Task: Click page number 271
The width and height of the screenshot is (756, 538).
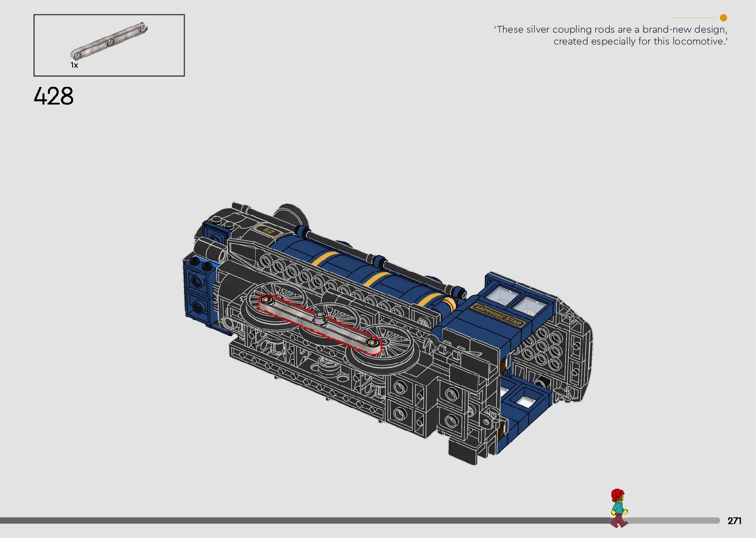Action: (x=734, y=521)
